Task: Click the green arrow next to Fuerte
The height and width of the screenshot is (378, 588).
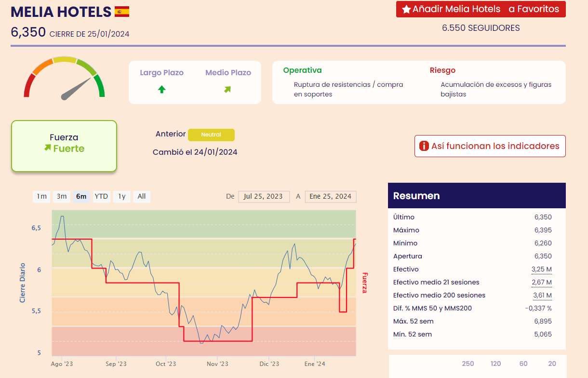Action: 47,148
